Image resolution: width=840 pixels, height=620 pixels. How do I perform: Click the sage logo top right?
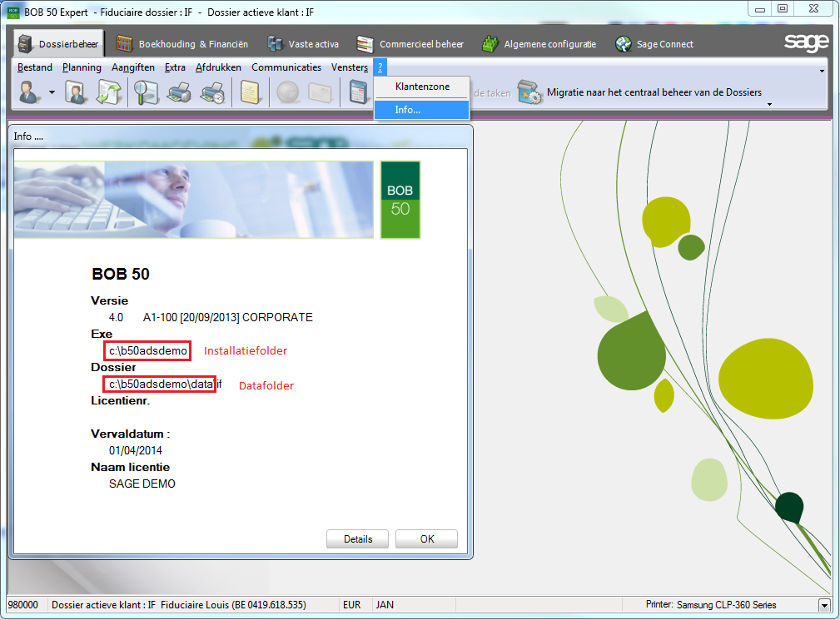click(806, 42)
